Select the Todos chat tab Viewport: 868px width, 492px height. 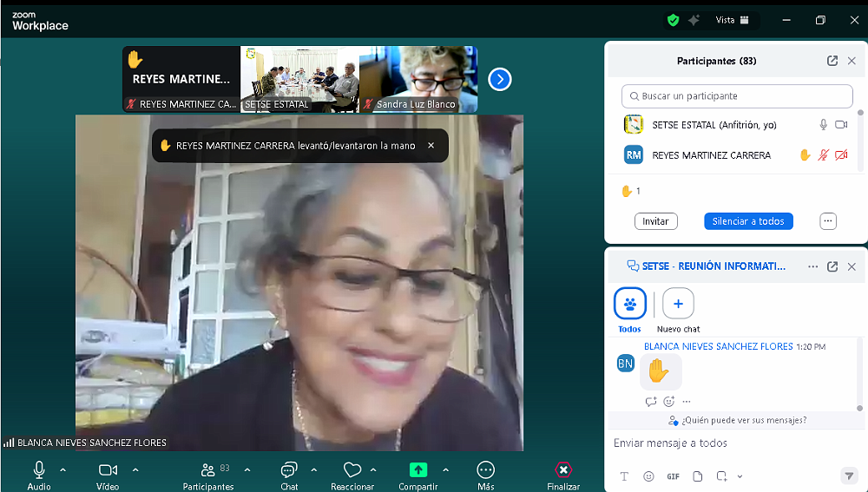pos(629,305)
